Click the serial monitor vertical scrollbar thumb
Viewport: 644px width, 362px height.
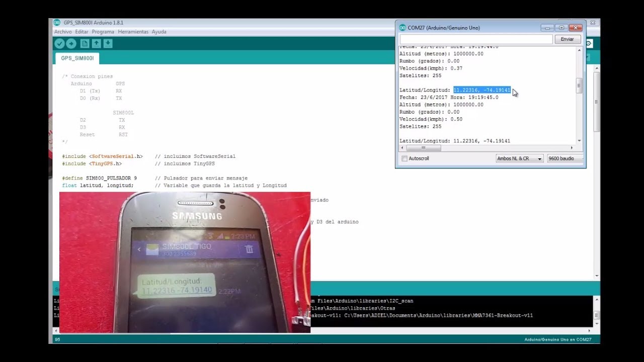coord(579,85)
